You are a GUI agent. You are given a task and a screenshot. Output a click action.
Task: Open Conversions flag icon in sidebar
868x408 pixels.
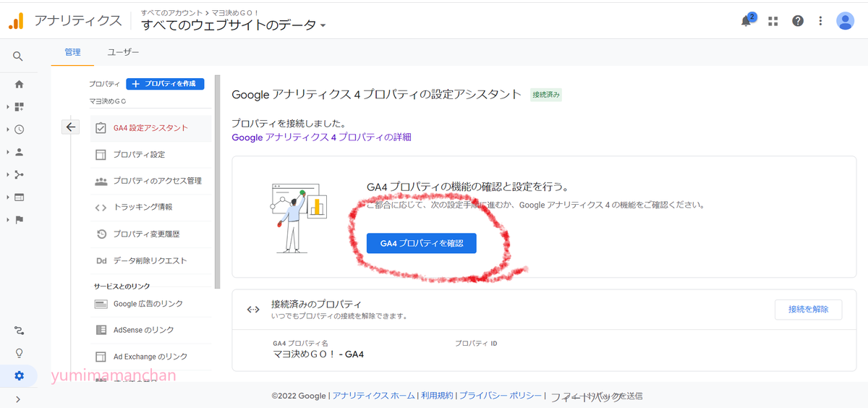point(20,220)
